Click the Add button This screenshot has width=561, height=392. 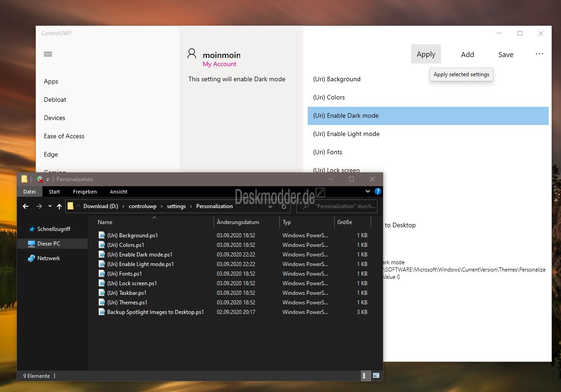(x=467, y=54)
